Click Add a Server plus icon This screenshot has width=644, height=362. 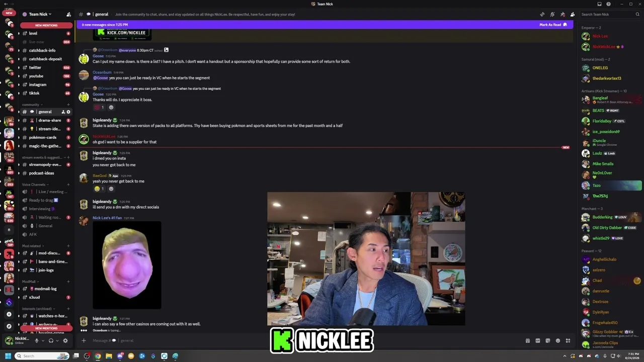(9, 314)
